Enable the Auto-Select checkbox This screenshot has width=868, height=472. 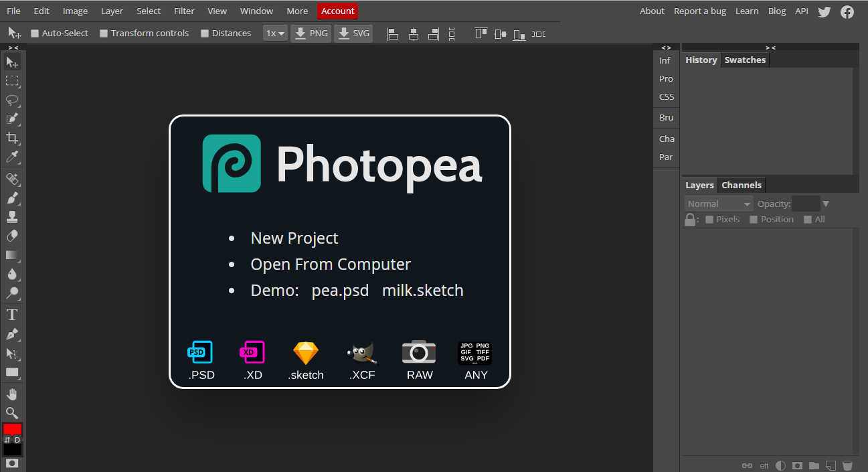(x=35, y=33)
